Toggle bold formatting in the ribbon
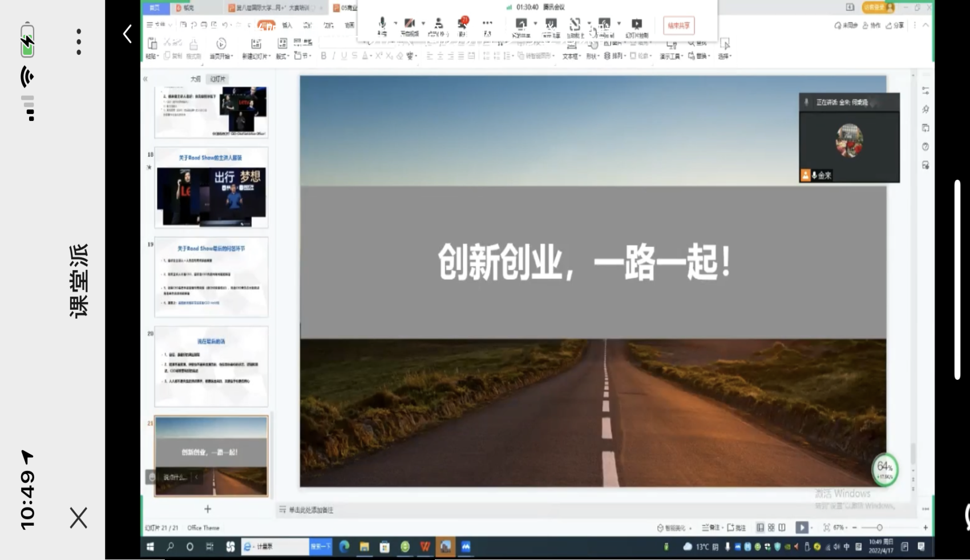Image resolution: width=970 pixels, height=560 pixels. click(324, 56)
